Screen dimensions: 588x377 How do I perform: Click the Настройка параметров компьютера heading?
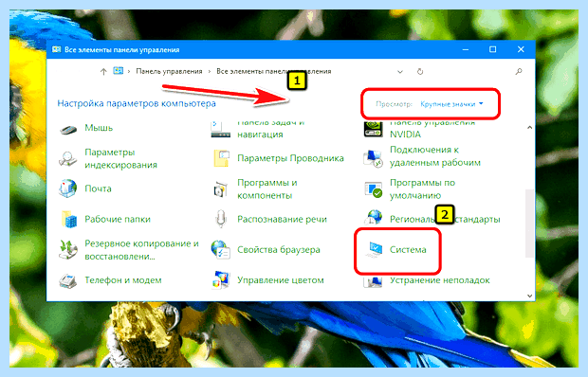click(137, 103)
